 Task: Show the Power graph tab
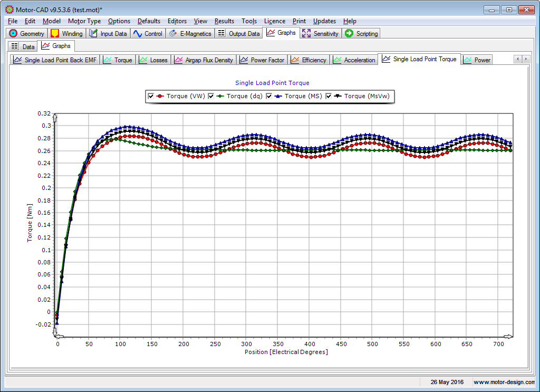click(477, 60)
